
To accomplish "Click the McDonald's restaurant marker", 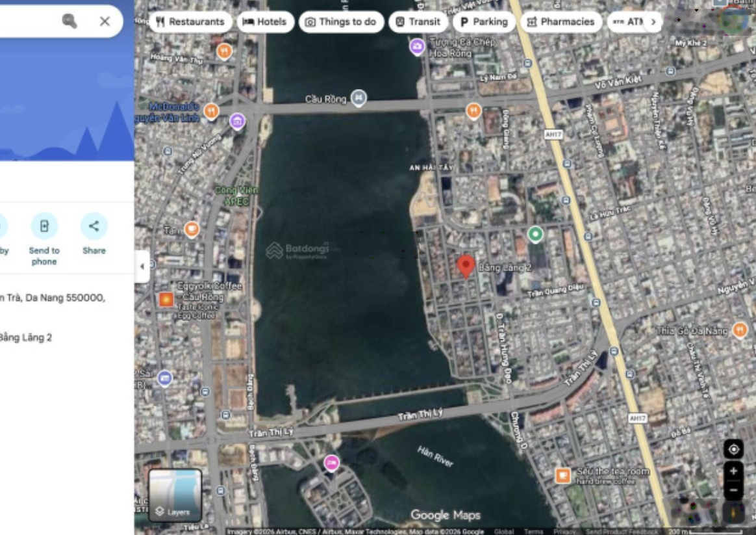I will point(211,111).
